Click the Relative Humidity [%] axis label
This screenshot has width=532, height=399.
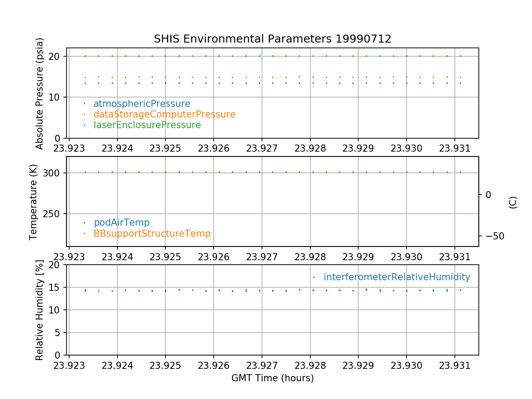(40, 310)
